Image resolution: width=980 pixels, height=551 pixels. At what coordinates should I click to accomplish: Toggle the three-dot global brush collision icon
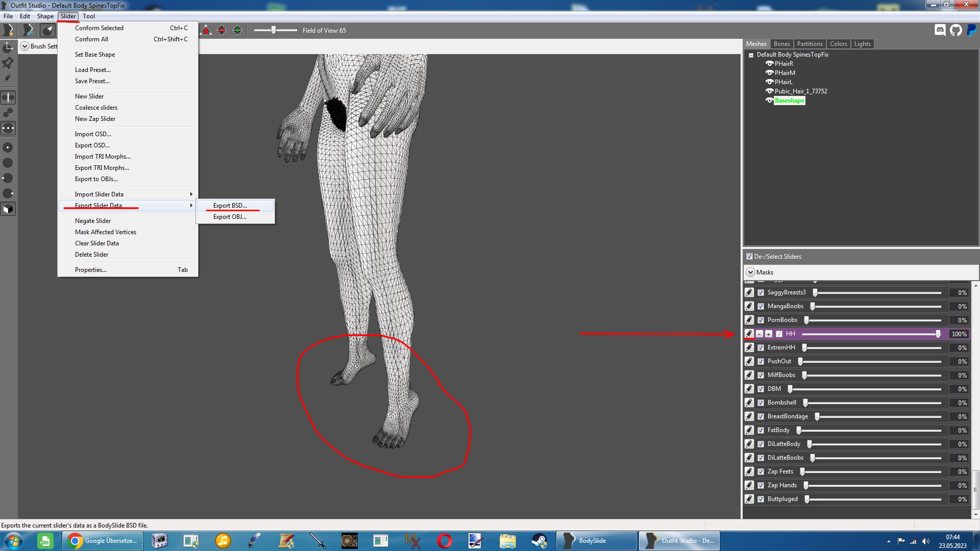[8, 128]
